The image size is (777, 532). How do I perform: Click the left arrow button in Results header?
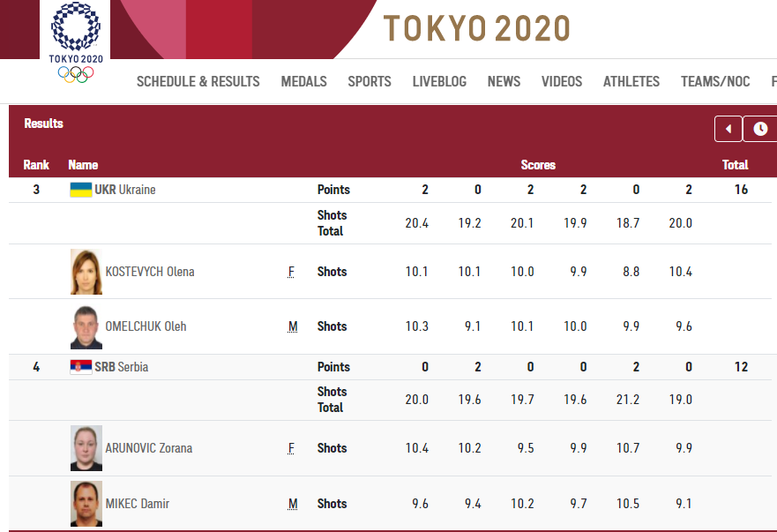pyautogui.click(x=728, y=129)
